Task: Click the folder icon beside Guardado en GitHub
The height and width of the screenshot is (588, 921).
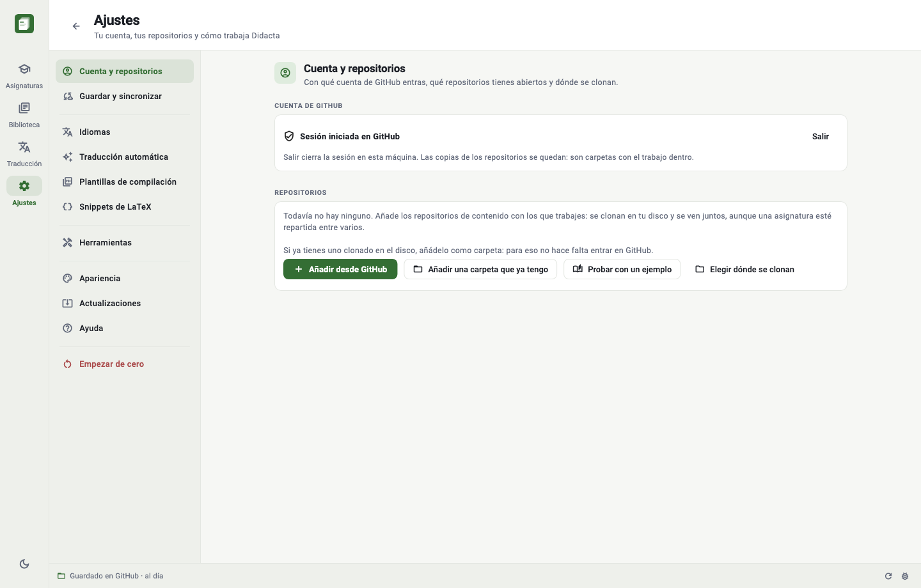Action: pos(61,576)
